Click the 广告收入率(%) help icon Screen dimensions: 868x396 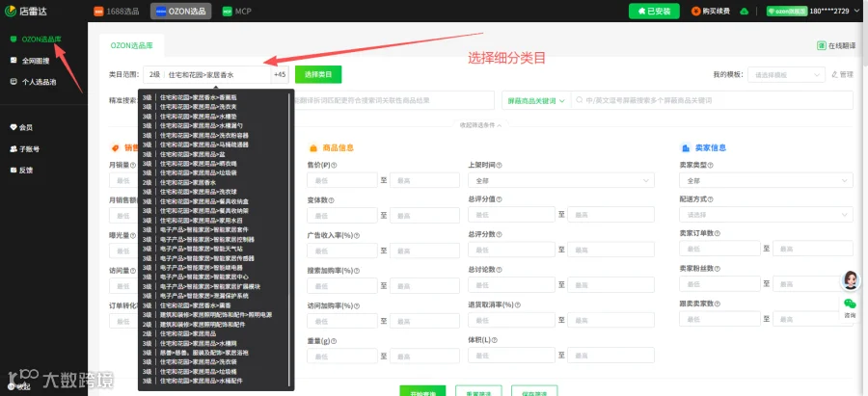pyautogui.click(x=357, y=236)
